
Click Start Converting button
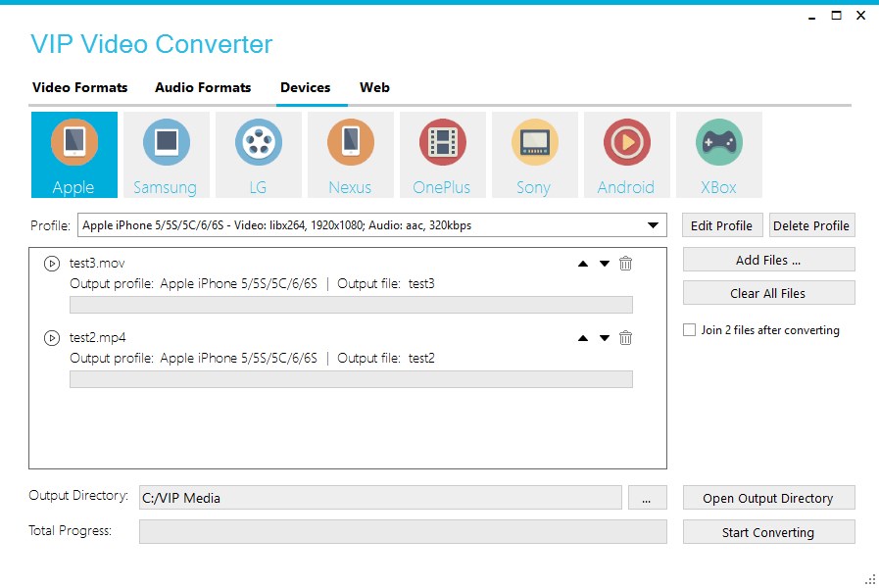[x=768, y=532]
